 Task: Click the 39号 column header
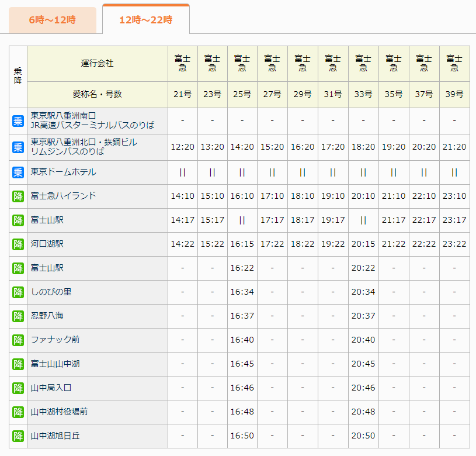pyautogui.click(x=454, y=94)
